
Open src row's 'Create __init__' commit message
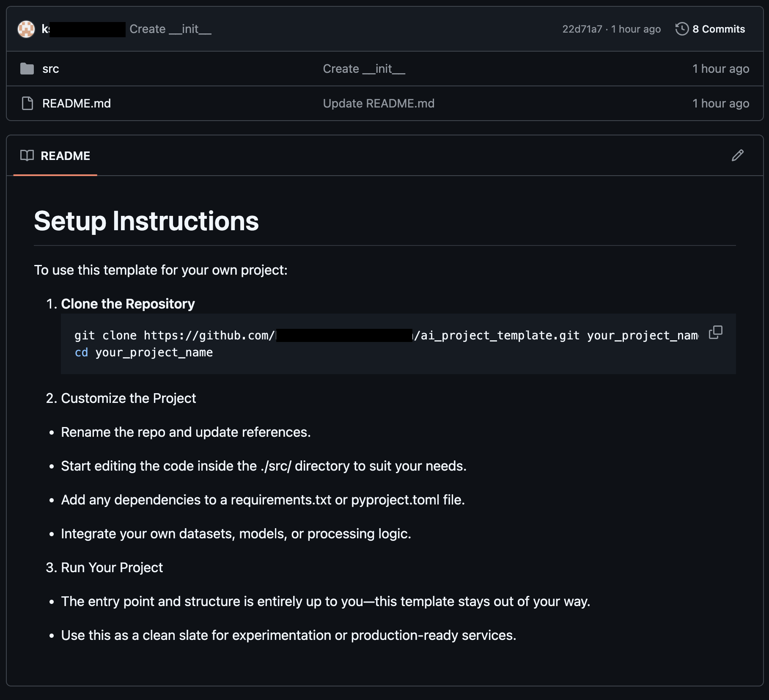click(364, 69)
